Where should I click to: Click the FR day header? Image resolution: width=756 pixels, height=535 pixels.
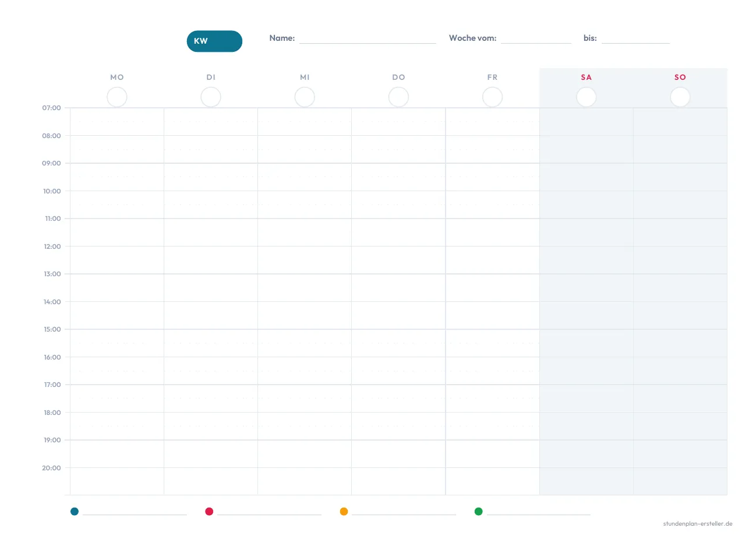[492, 77]
